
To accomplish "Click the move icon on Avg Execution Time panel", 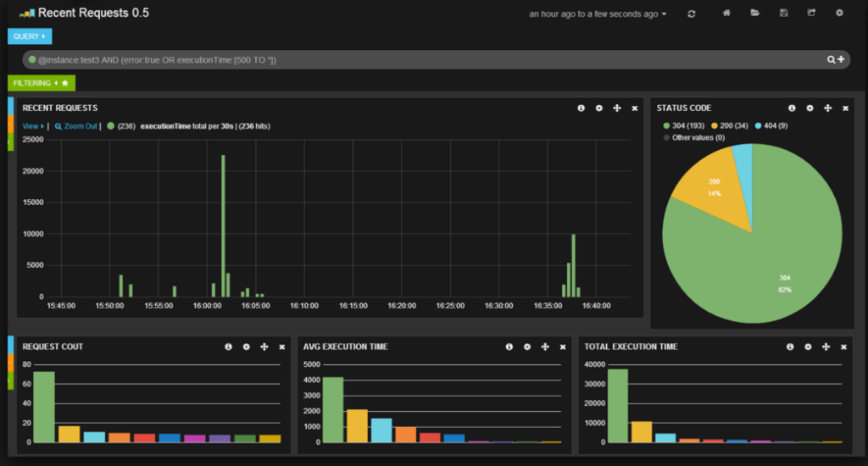I will coord(544,347).
